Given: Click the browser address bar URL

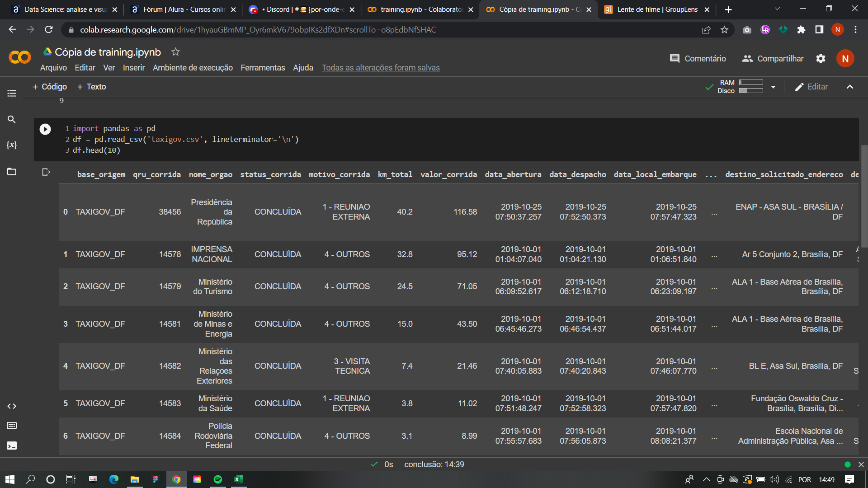Looking at the screenshot, I should coord(258,30).
